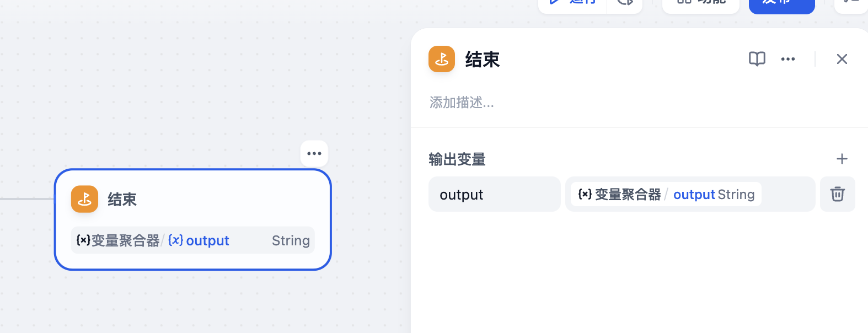Open variable picker on canvas 结束 node

(192, 240)
